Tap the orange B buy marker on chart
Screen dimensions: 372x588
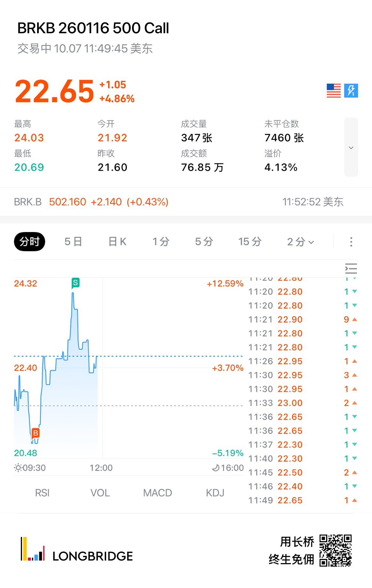(35, 433)
